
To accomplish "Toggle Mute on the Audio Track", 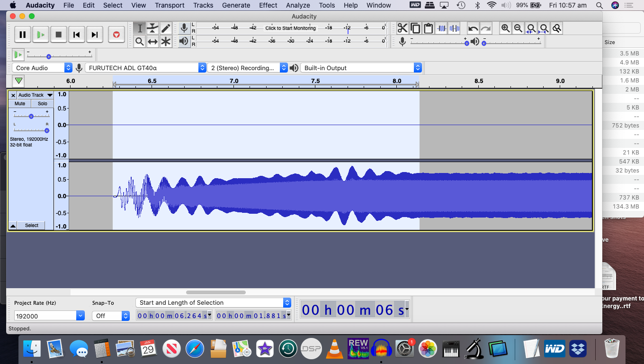I will click(x=20, y=103).
